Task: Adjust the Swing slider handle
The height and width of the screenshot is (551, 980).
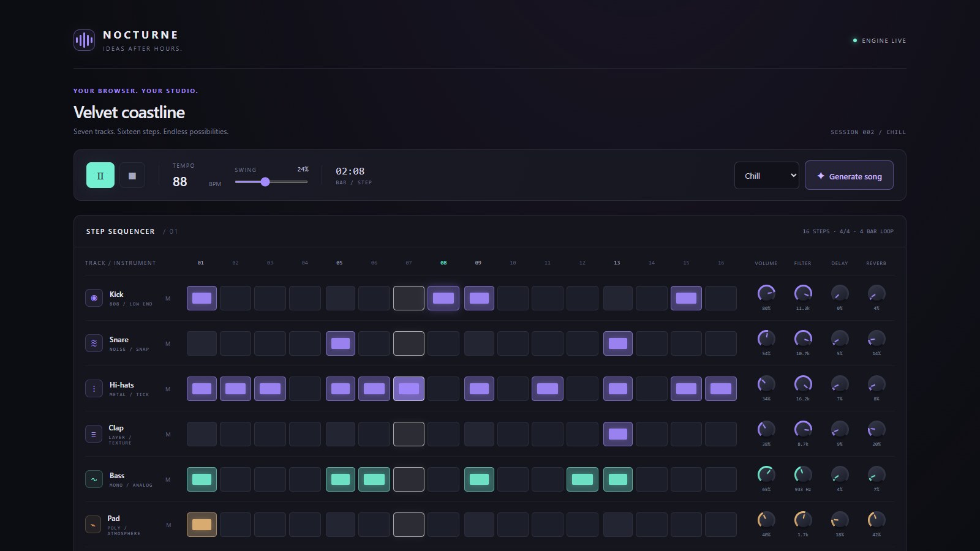Action: 265,182
